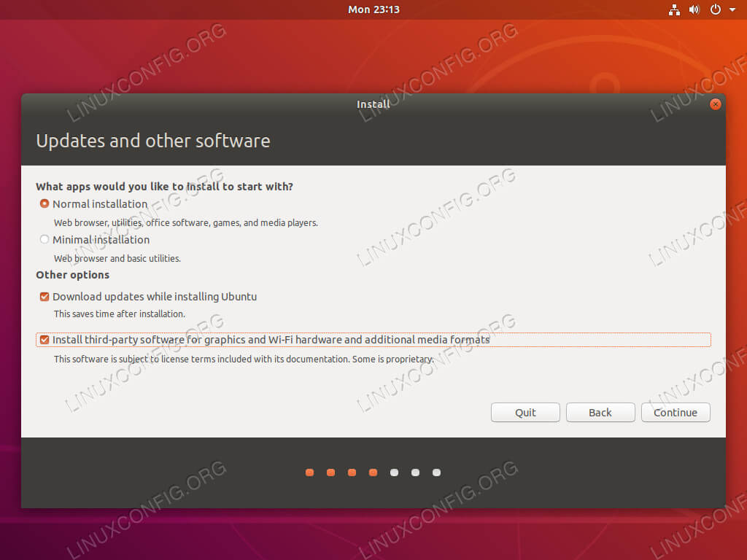The width and height of the screenshot is (747, 560).
Task: Open the power icon menu
Action: tap(715, 9)
